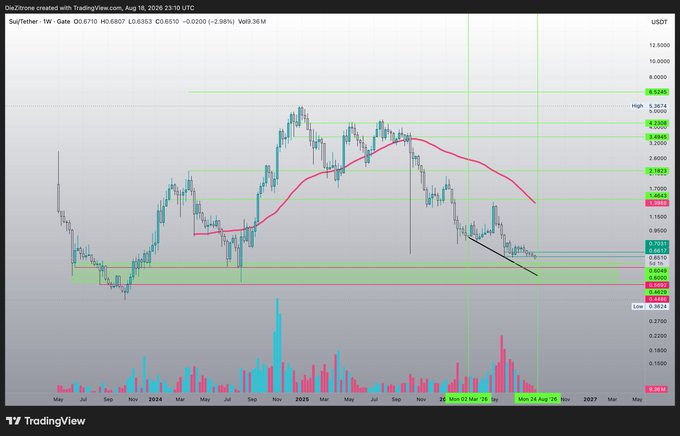Click the 2025 label on time axis
This screenshot has width=680, height=436.
(302, 399)
